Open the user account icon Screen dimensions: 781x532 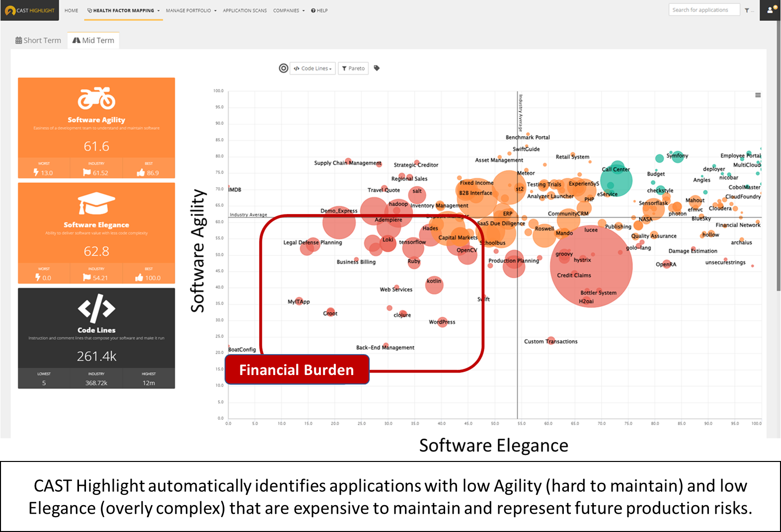(770, 10)
